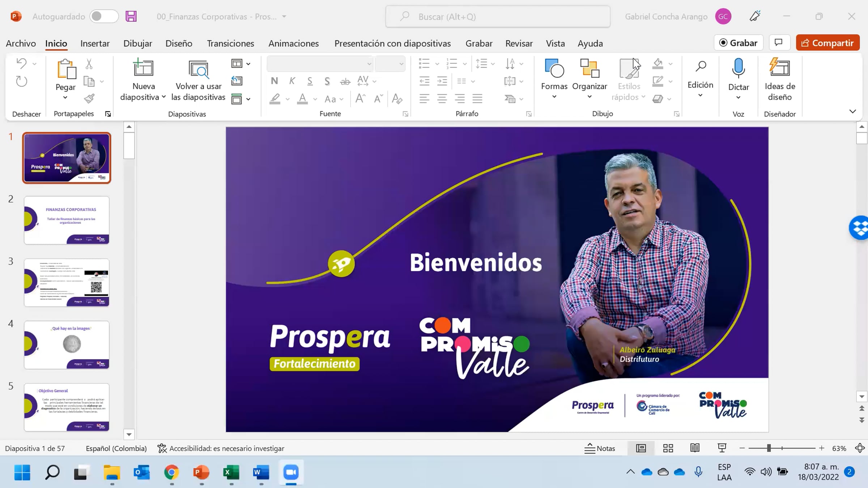Viewport: 868px width, 488px height.
Task: Clear all formatting icon in Fuente
Action: (x=397, y=99)
